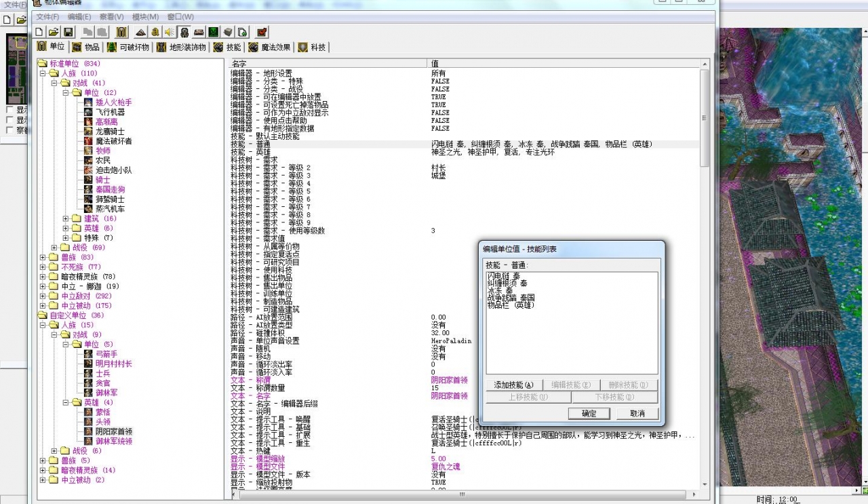Select the 矮人火枪手 unit icon
The image size is (868, 504).
(x=88, y=102)
